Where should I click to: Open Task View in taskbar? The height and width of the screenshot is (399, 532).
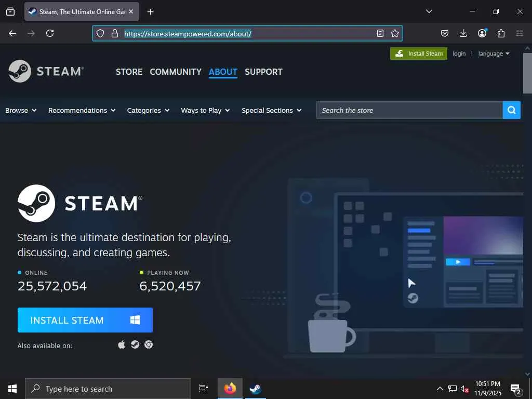coord(204,389)
